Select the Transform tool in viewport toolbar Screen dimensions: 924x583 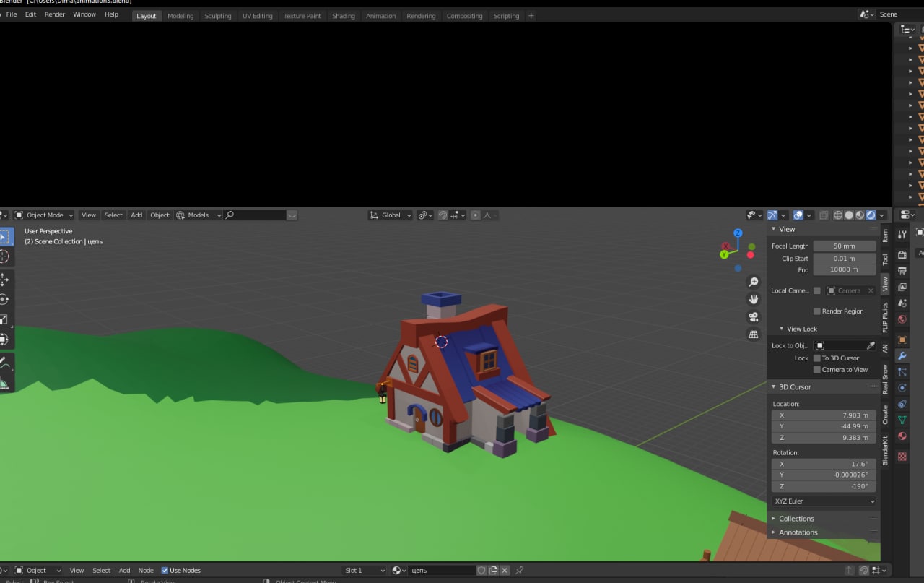click(x=4, y=339)
